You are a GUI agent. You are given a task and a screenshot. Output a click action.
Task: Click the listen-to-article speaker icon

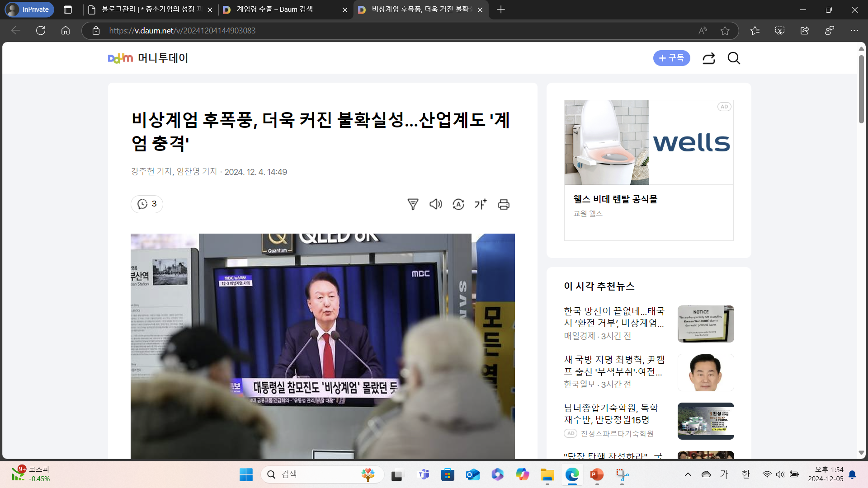(435, 204)
